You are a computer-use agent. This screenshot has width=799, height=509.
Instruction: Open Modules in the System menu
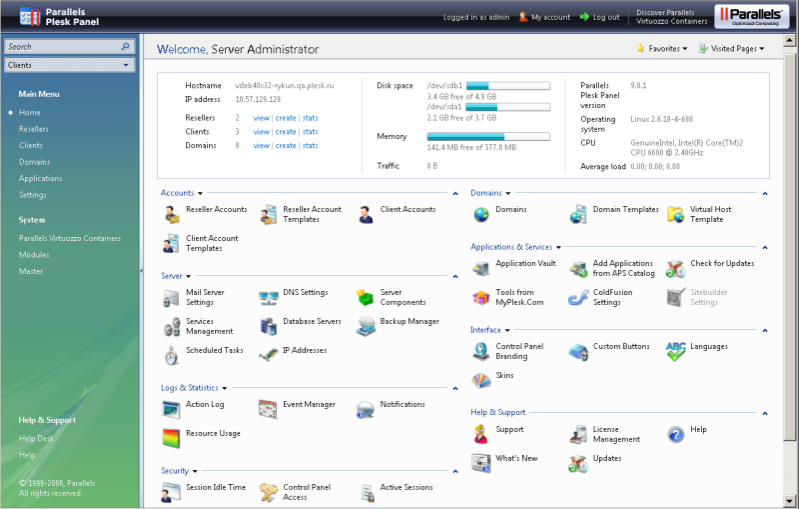pyautogui.click(x=34, y=255)
